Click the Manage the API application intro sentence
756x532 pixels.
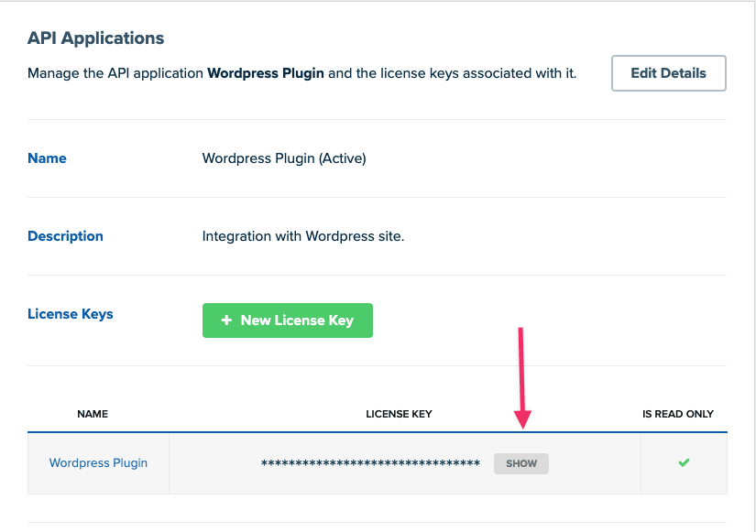[301, 73]
